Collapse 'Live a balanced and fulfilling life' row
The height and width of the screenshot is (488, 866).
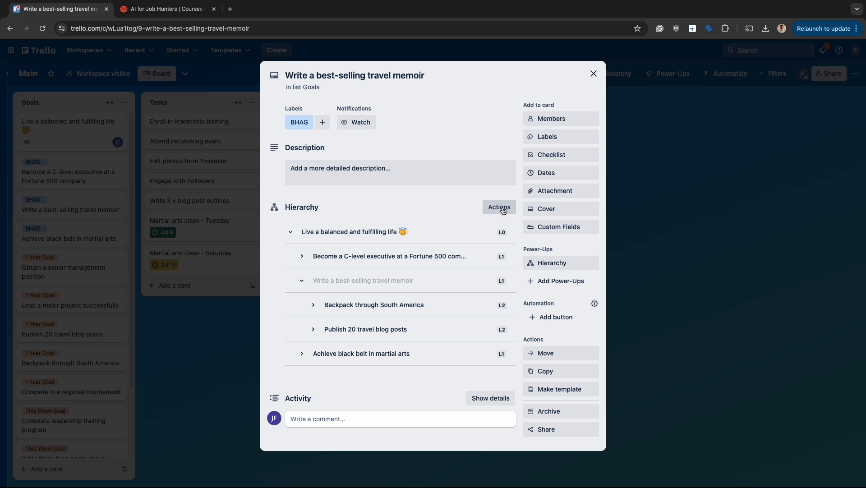290,232
